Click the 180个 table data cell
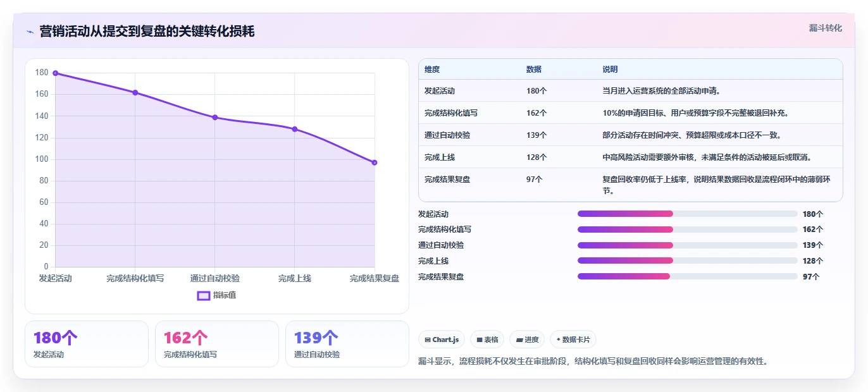868x392 pixels. (x=536, y=91)
